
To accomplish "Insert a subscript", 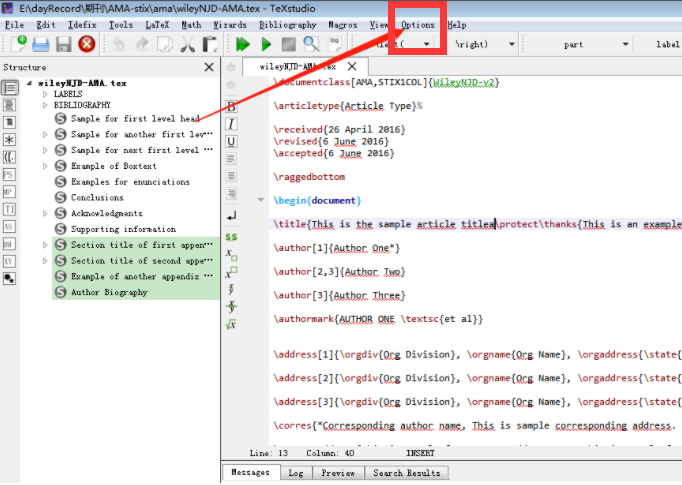I will pyautogui.click(x=231, y=254).
